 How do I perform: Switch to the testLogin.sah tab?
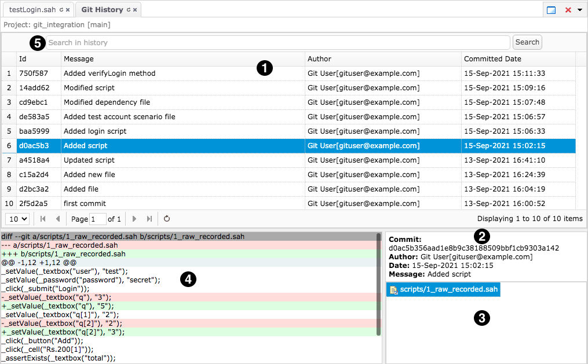pyautogui.click(x=32, y=10)
